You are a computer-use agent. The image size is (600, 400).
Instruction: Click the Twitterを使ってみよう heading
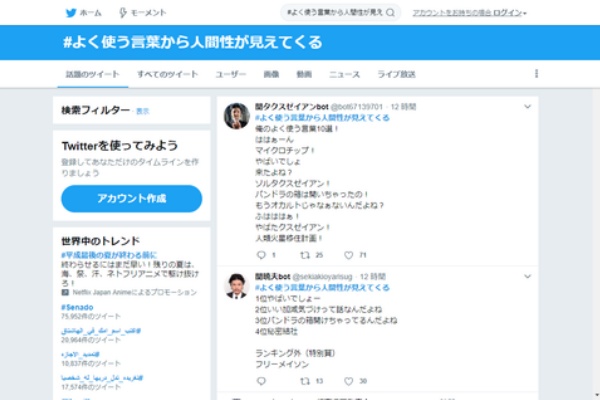click(120, 146)
